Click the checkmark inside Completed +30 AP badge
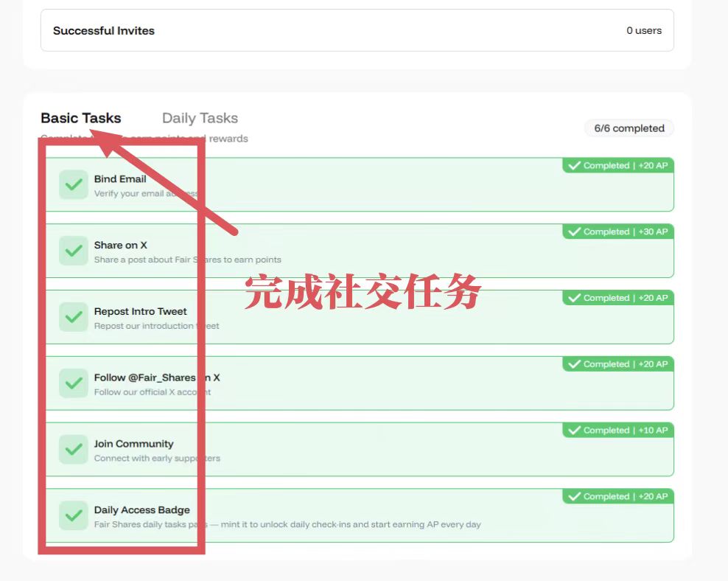 pyautogui.click(x=575, y=232)
